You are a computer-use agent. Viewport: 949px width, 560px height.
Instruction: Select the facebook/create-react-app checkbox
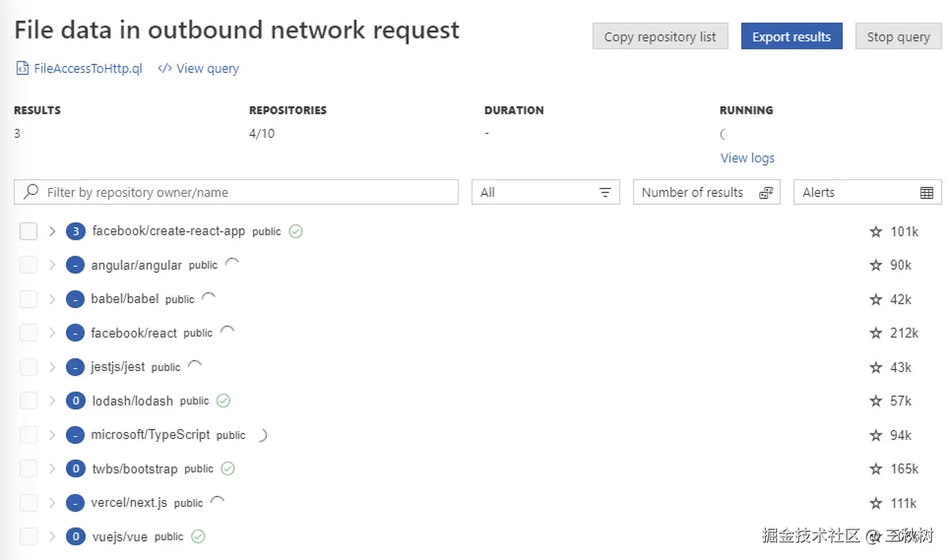[28, 231]
